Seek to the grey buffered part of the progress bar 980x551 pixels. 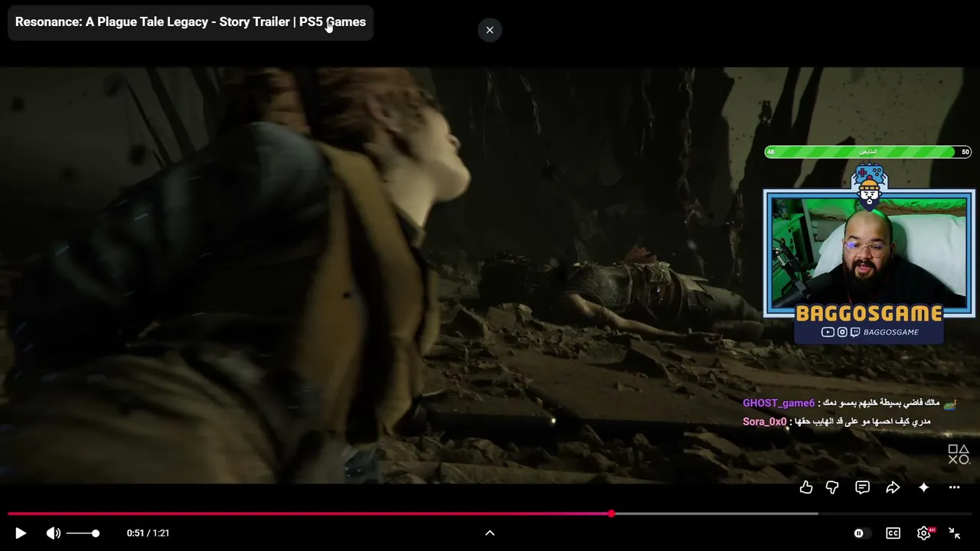coord(715,514)
